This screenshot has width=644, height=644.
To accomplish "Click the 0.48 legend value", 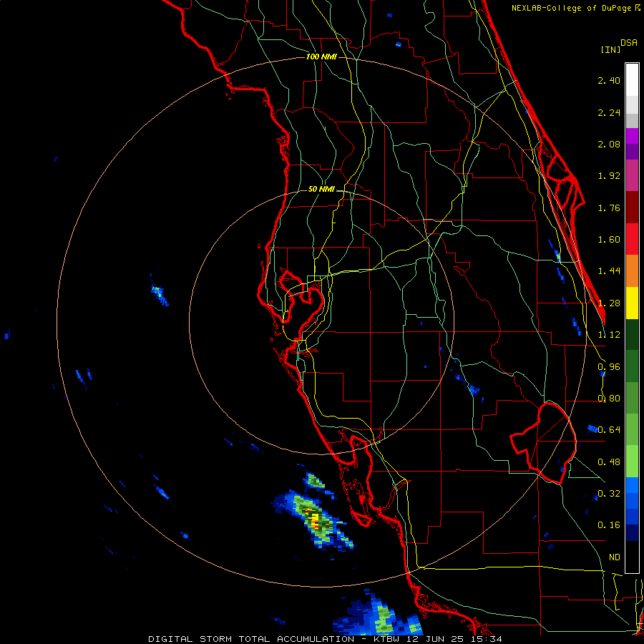I will 609,462.
